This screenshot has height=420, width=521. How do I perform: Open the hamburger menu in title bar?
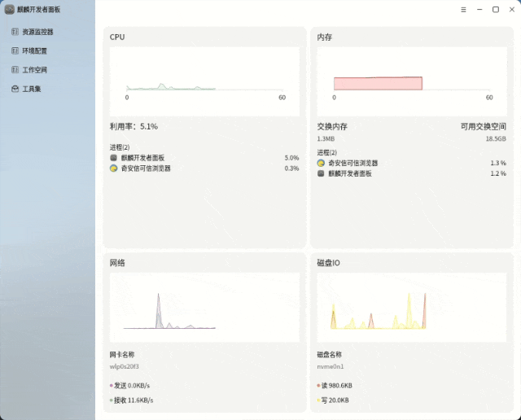coord(463,10)
